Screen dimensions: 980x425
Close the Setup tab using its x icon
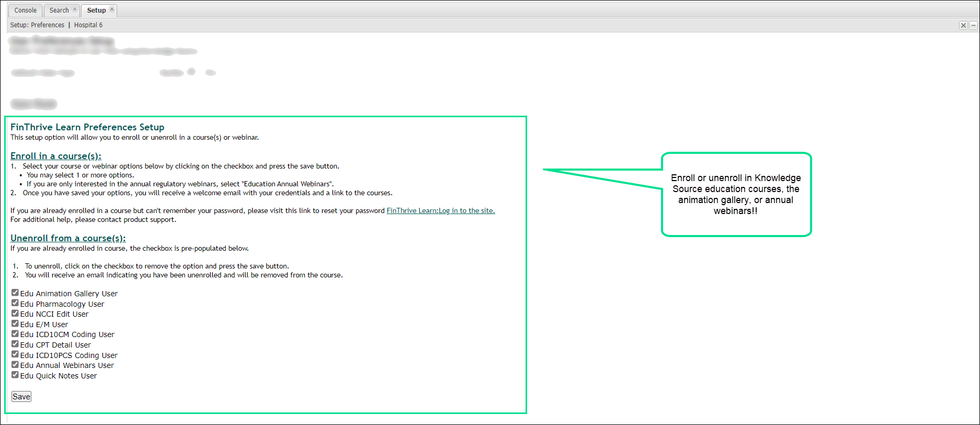pos(112,9)
